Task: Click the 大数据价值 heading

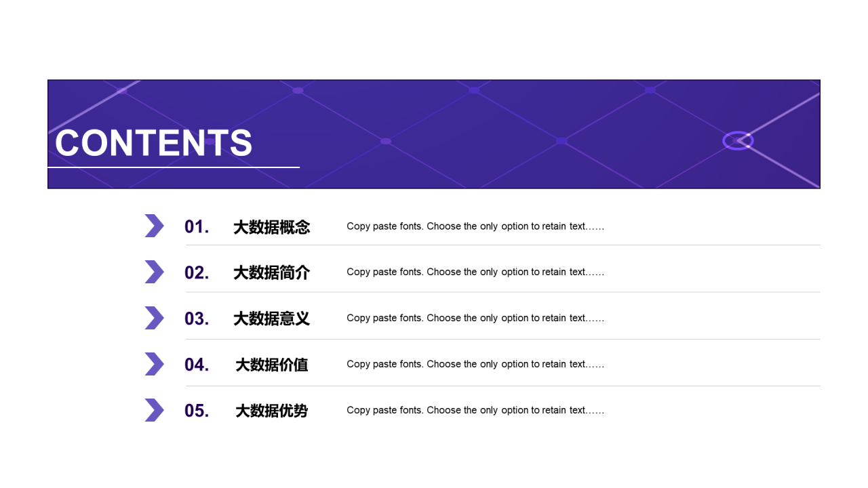Action: [x=272, y=365]
